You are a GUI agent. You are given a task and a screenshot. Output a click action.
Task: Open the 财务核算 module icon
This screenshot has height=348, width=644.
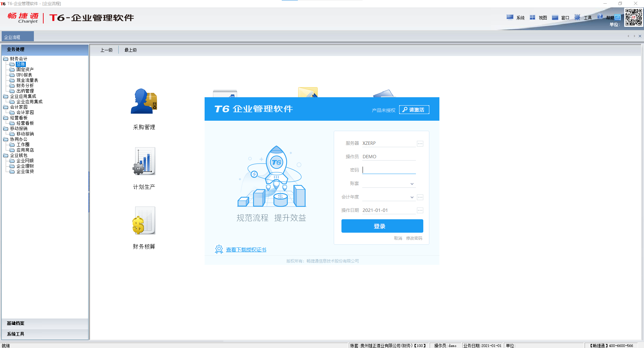(144, 221)
